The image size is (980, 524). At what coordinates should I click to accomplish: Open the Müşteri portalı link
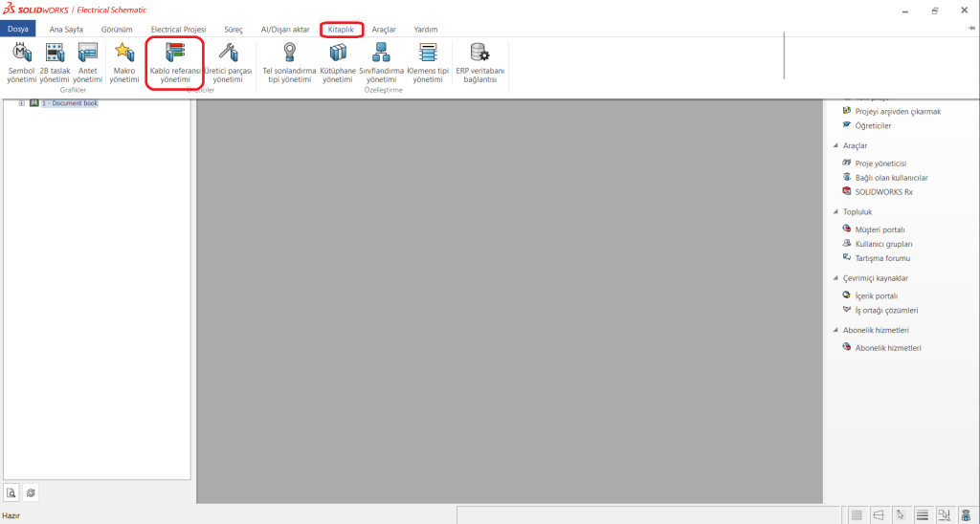click(880, 229)
